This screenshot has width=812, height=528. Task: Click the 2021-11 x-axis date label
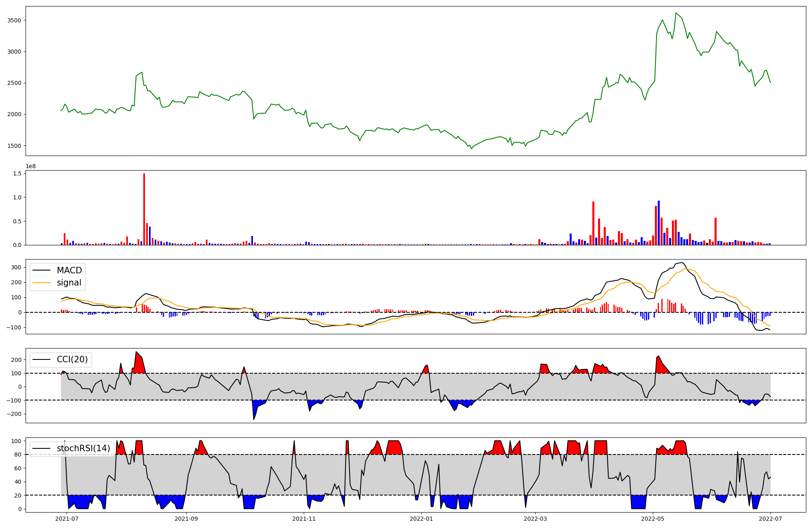point(304,519)
